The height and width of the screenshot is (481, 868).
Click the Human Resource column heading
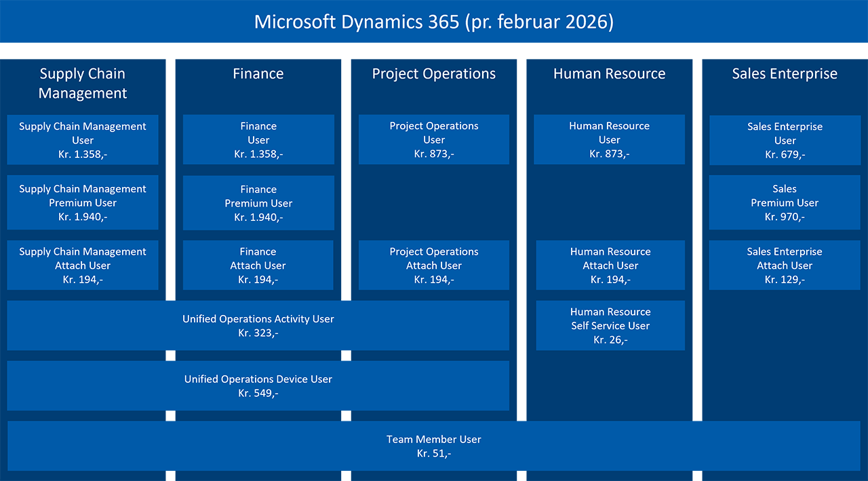[x=609, y=74]
